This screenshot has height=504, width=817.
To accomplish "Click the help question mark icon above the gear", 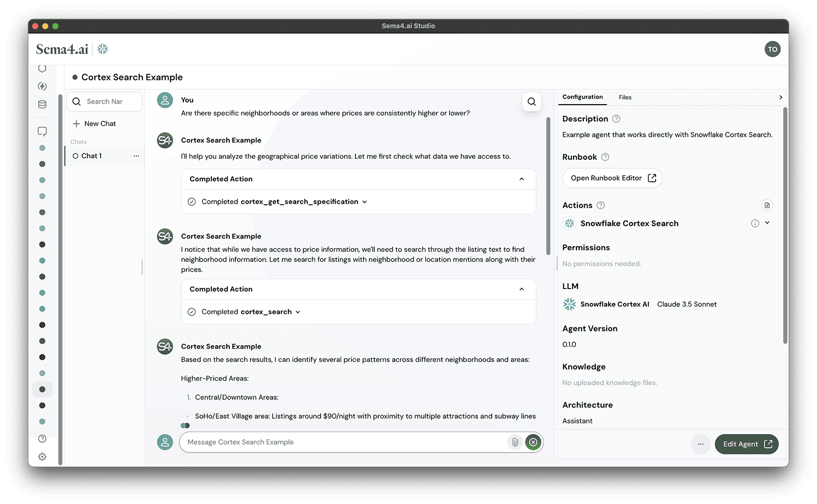I will pyautogui.click(x=42, y=438).
